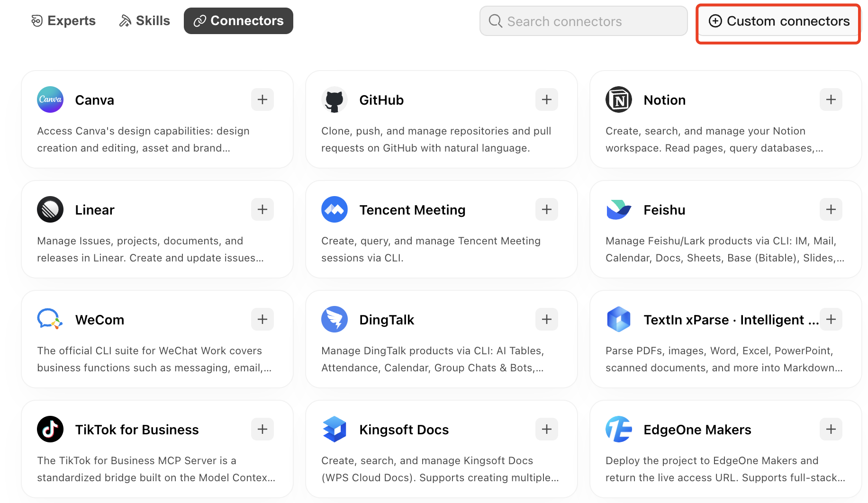
Task: Click the magnifier icon in search box
Action: (495, 21)
